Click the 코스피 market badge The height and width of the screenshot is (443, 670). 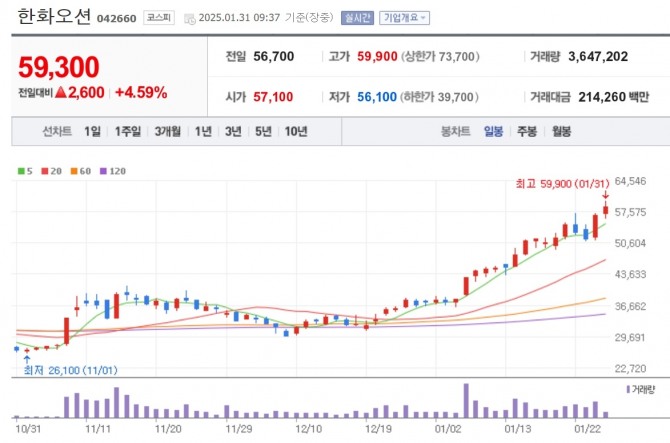tap(159, 18)
